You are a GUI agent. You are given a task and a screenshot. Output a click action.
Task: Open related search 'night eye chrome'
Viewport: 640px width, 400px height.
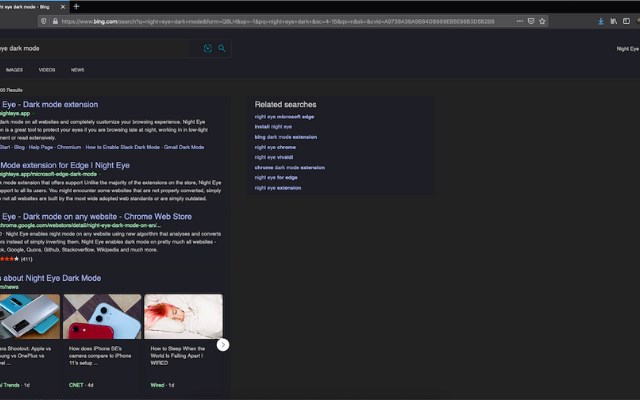pos(275,147)
